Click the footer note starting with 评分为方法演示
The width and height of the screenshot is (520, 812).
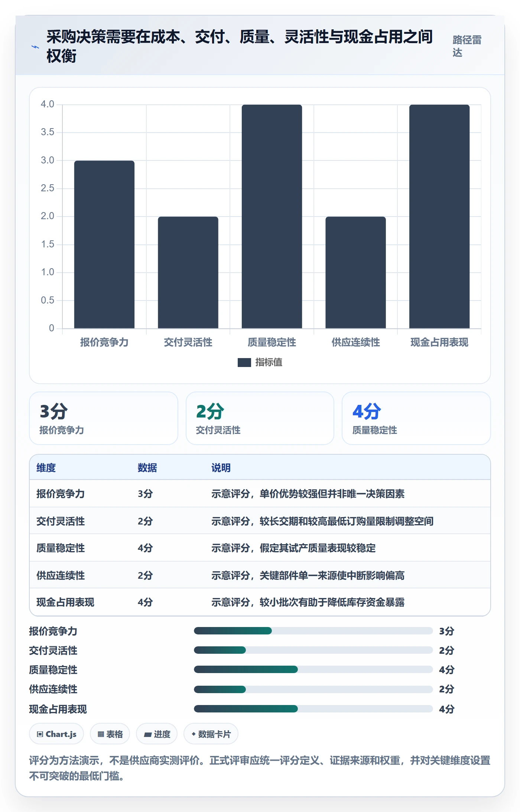[x=260, y=768]
